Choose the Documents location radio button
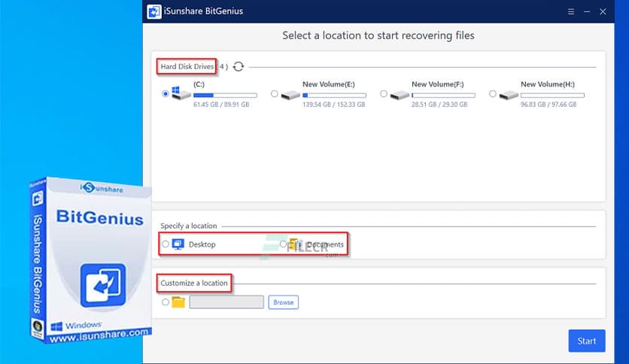 [284, 244]
